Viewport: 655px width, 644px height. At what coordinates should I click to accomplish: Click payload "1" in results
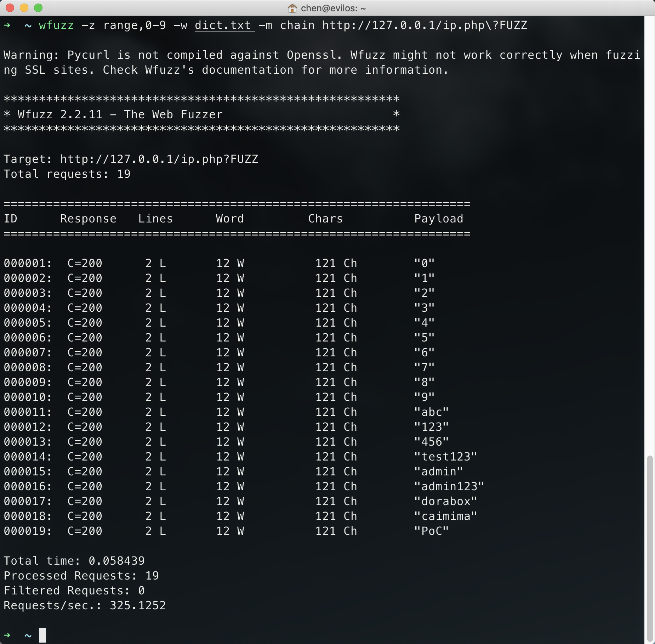pyautogui.click(x=424, y=278)
